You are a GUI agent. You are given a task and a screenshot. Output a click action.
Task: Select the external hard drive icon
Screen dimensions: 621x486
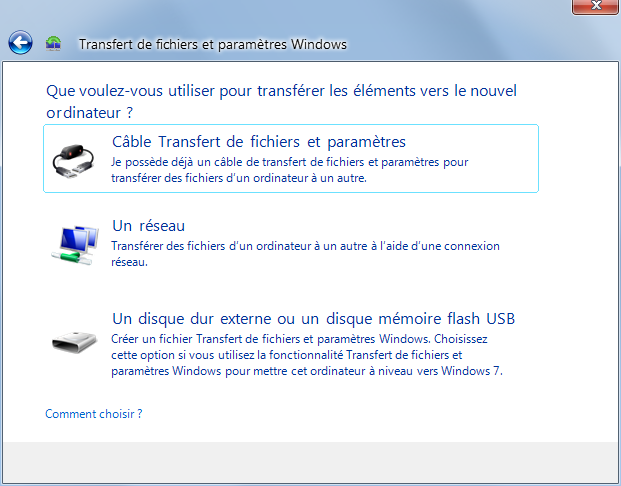pyautogui.click(x=74, y=342)
